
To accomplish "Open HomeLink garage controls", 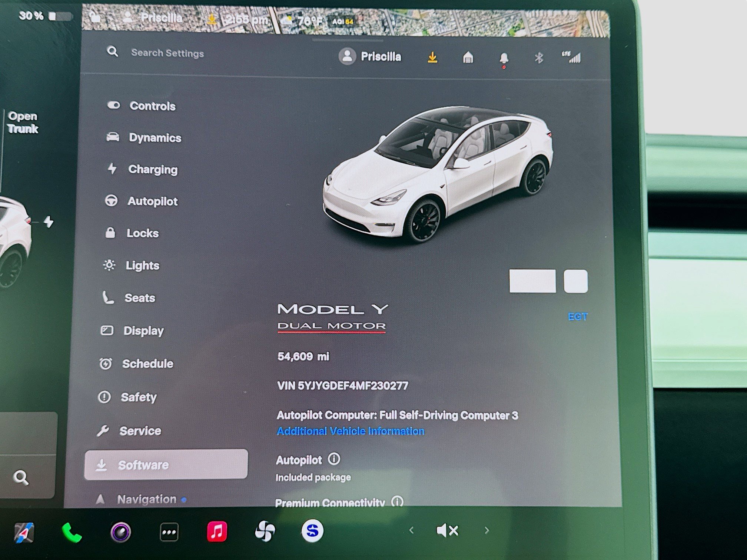I will (x=468, y=58).
